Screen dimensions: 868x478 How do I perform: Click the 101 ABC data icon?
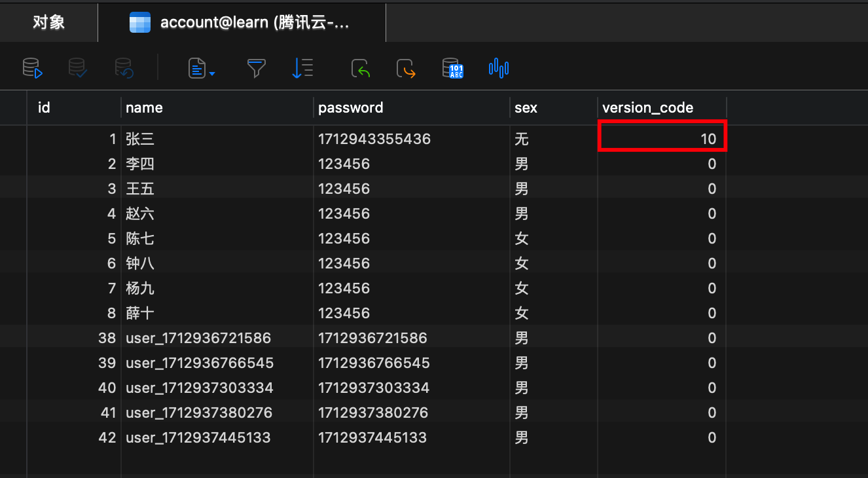[x=453, y=67]
